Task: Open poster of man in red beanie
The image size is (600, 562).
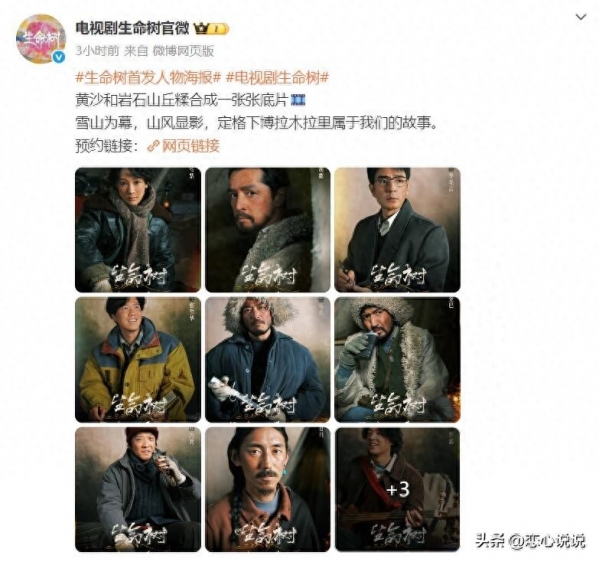Action: [138, 489]
